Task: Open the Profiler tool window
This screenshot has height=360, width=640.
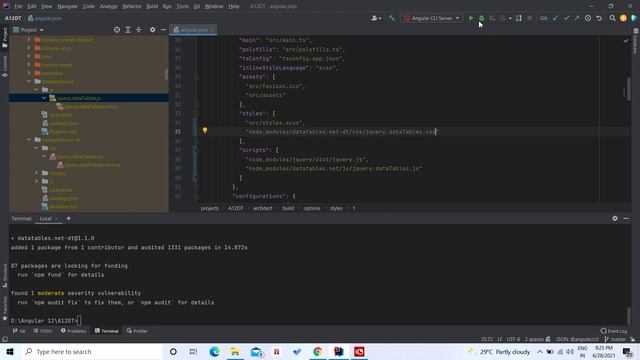Action: click(x=137, y=331)
